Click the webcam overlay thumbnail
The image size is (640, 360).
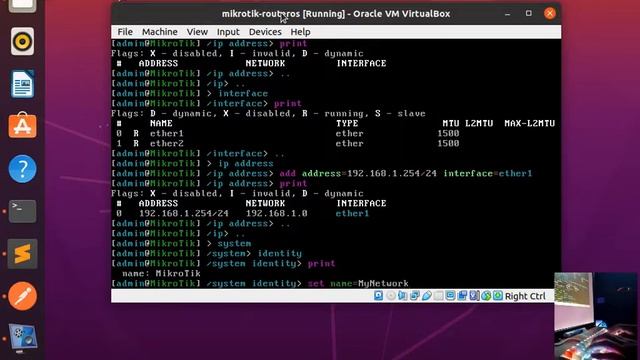click(x=597, y=316)
